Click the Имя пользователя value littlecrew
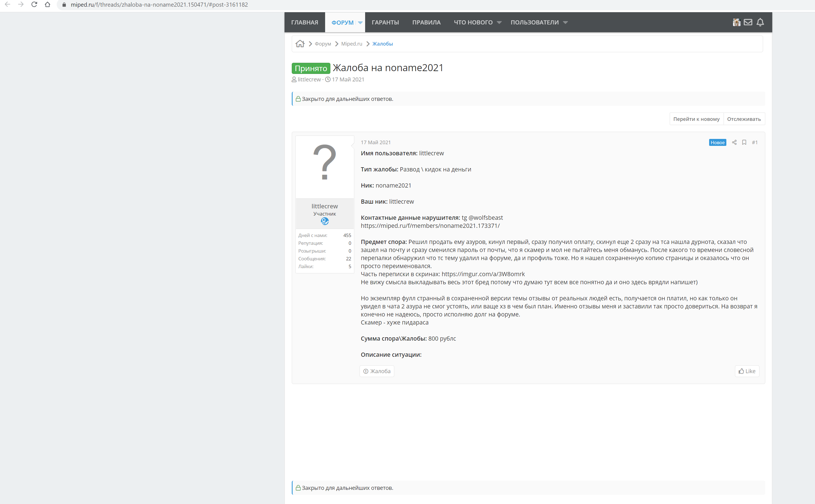This screenshot has height=504, width=815. pos(431,153)
